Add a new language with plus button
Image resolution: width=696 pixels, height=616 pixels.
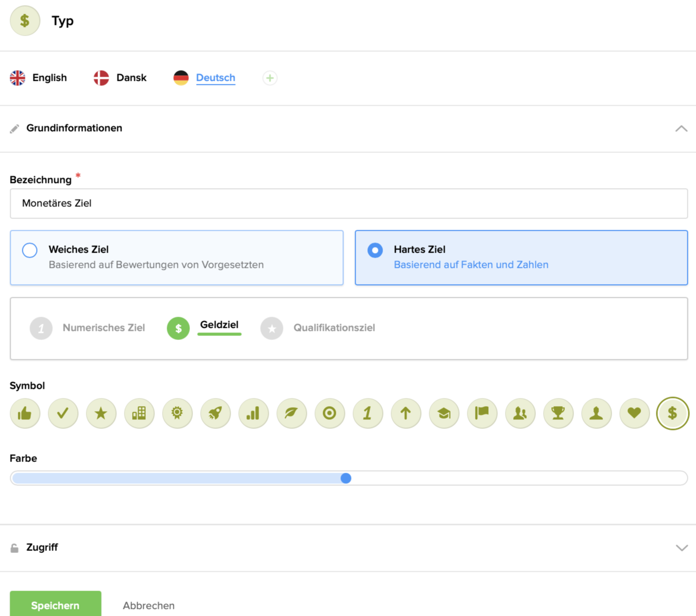(270, 78)
